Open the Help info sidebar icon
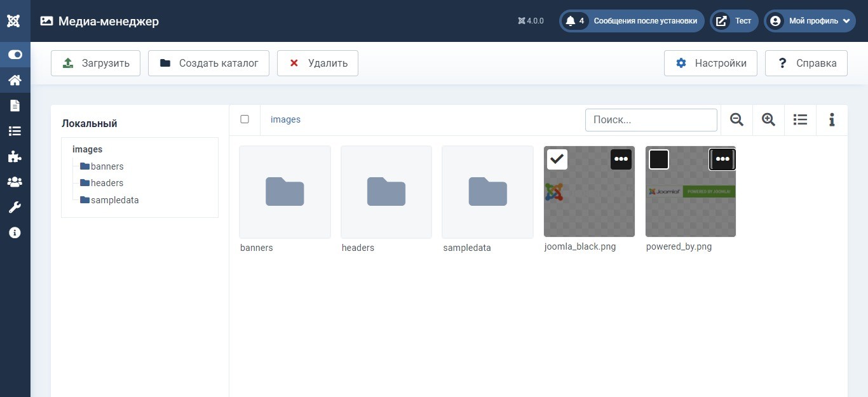The height and width of the screenshot is (397, 868). pos(15,232)
